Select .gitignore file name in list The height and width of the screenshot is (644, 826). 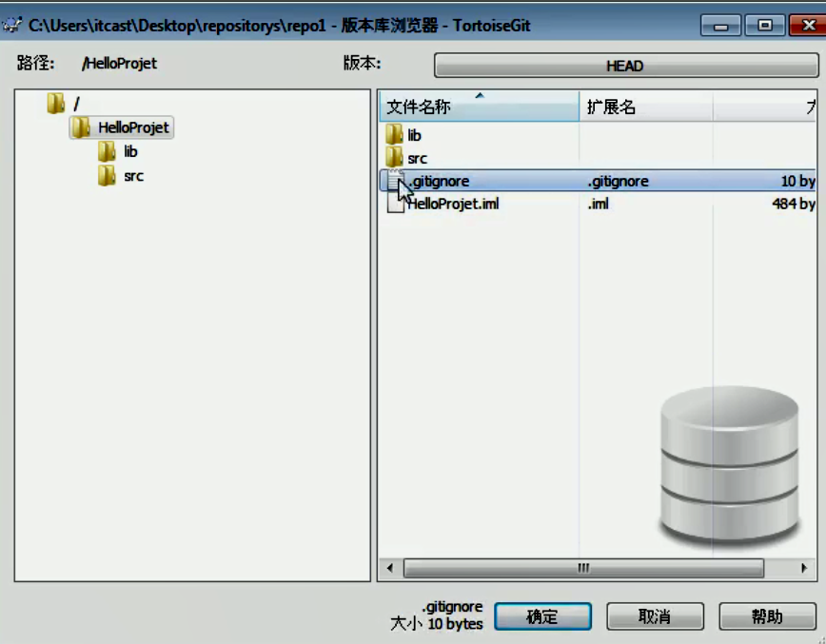[x=439, y=181]
